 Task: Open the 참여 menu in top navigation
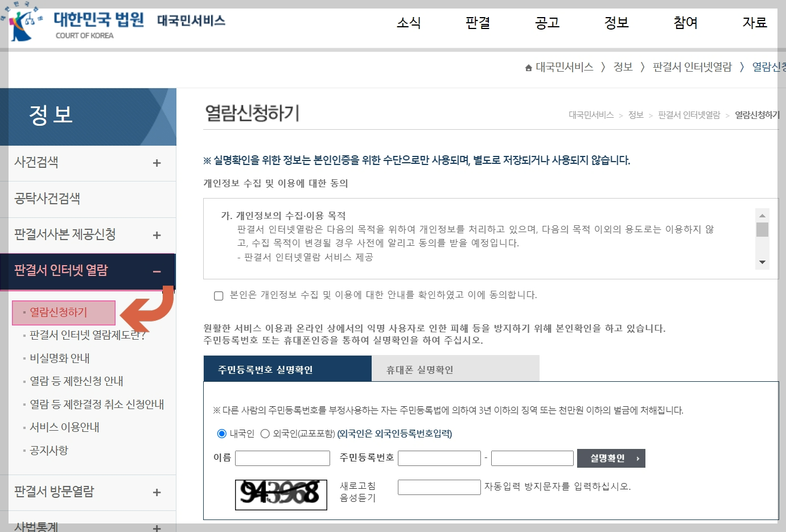(685, 23)
